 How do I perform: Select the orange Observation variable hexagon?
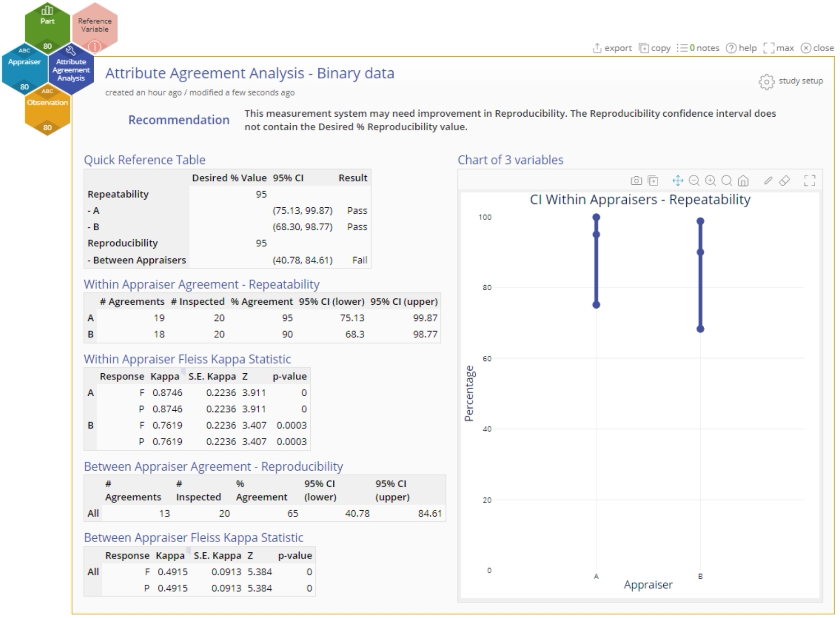pos(47,109)
